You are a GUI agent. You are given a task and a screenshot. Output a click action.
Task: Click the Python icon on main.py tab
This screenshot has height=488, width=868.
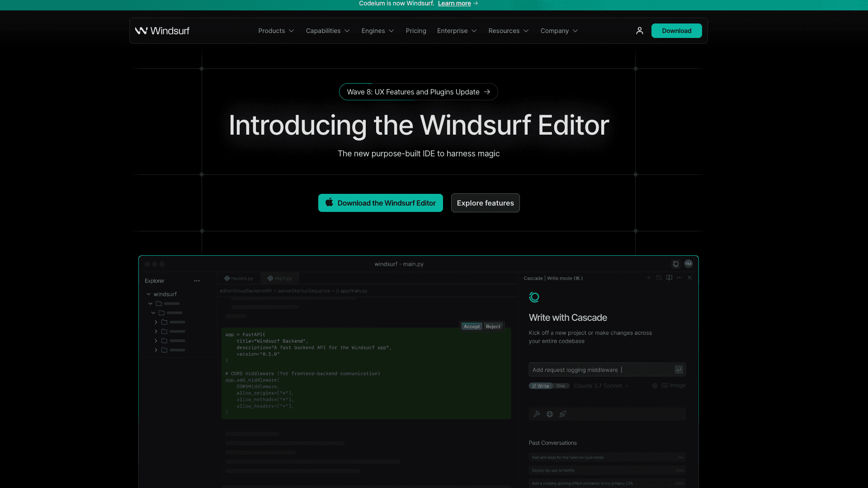click(270, 278)
